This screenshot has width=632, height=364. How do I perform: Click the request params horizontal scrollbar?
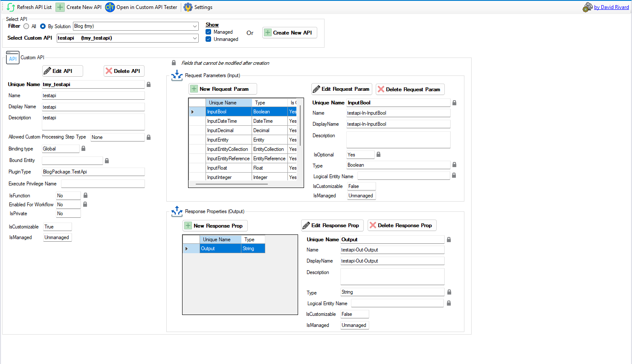[x=232, y=184]
